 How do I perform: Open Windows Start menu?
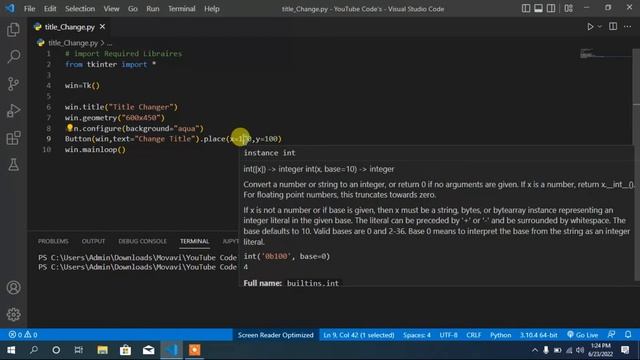pos(11,350)
